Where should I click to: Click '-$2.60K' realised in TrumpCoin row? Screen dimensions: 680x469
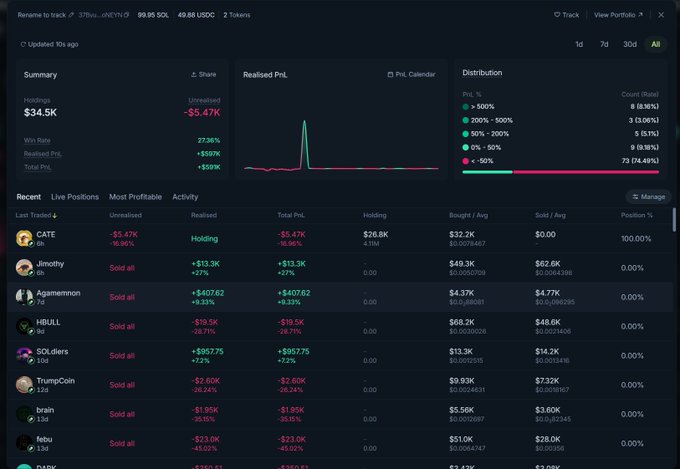206,380
